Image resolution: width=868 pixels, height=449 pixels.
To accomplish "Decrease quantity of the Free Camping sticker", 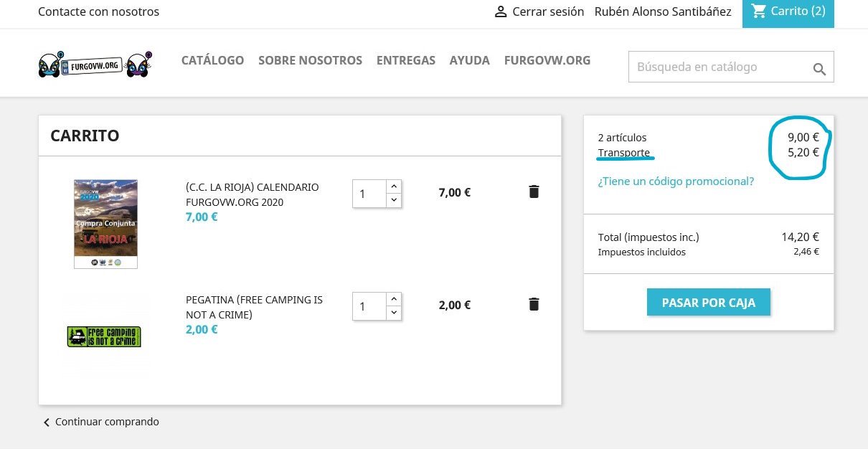I will point(394,313).
